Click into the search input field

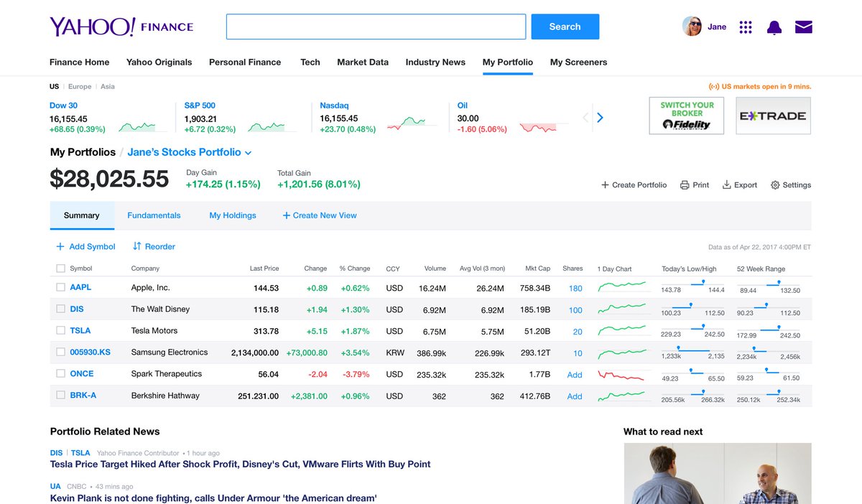point(376,27)
